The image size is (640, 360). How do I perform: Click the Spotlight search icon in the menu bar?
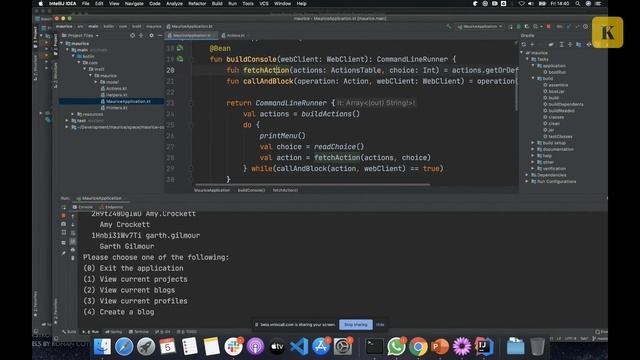click(578, 4)
